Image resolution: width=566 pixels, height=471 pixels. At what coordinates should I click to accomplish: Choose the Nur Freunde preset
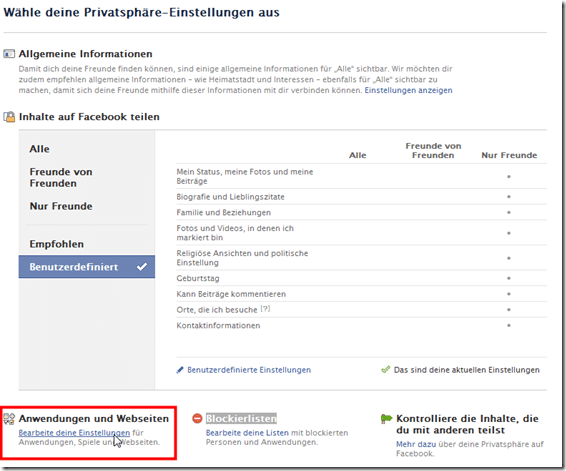click(x=61, y=206)
